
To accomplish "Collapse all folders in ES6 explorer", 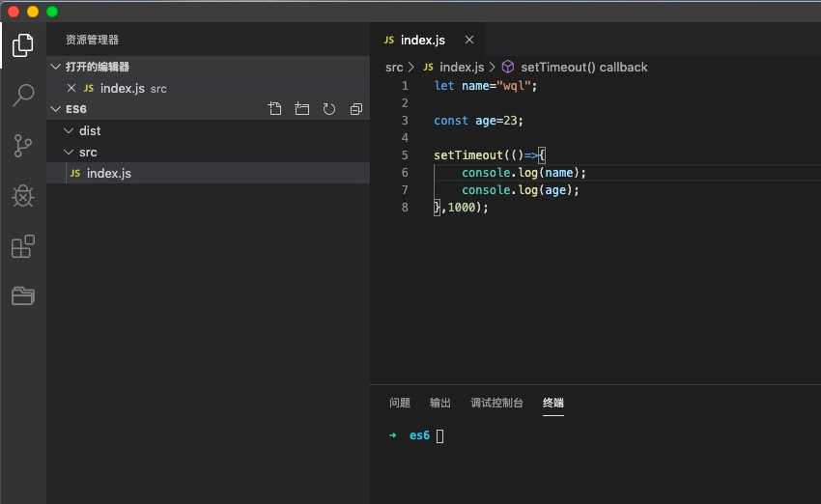I will [356, 109].
